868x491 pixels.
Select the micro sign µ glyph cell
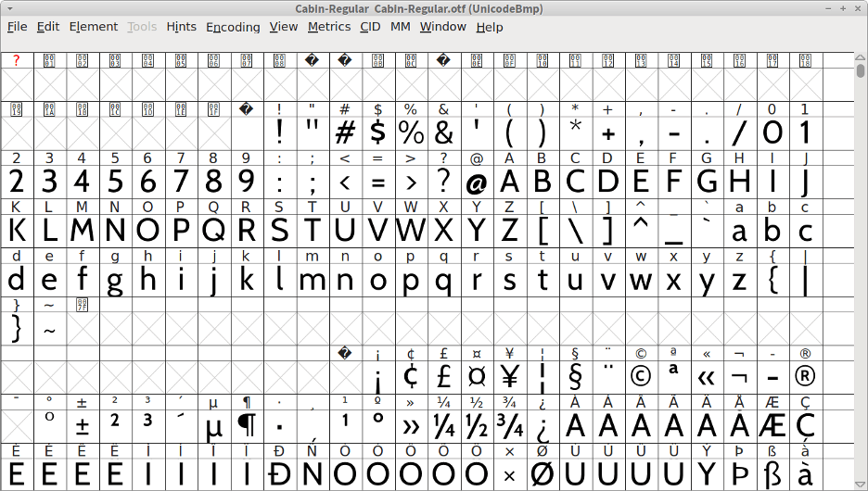pos(213,426)
